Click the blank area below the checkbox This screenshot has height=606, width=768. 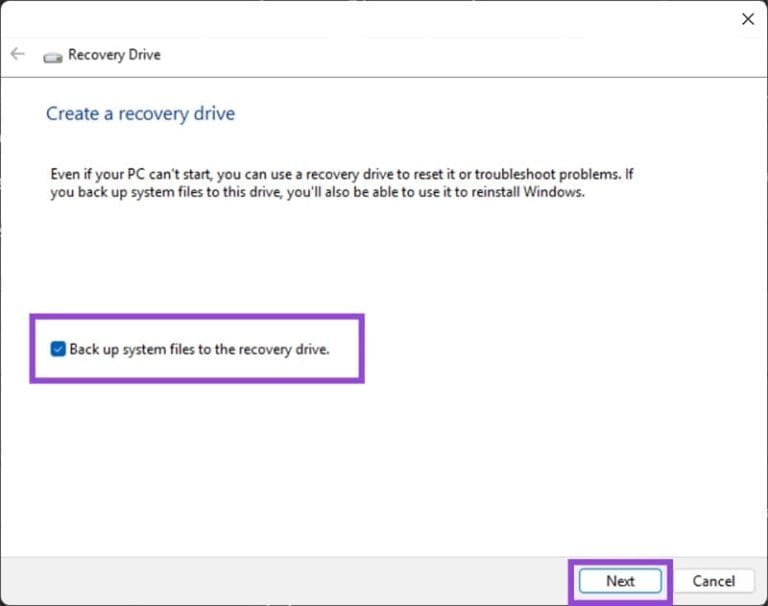(x=300, y=460)
